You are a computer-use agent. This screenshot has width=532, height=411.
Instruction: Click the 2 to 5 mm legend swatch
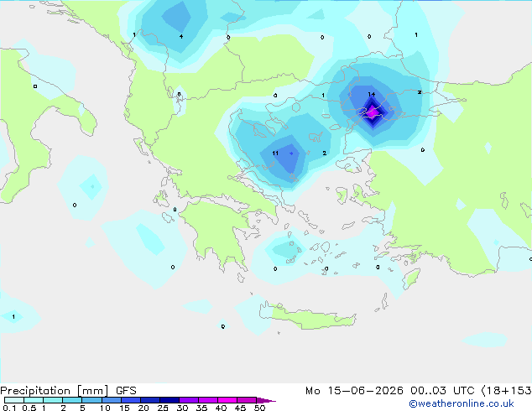click(72, 400)
